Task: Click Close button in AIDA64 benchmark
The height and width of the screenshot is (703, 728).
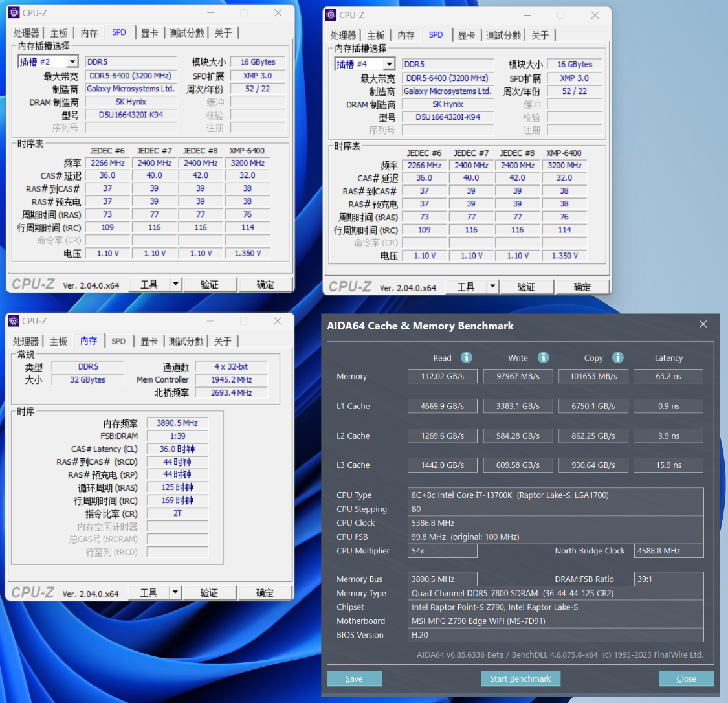Action: tap(686, 678)
